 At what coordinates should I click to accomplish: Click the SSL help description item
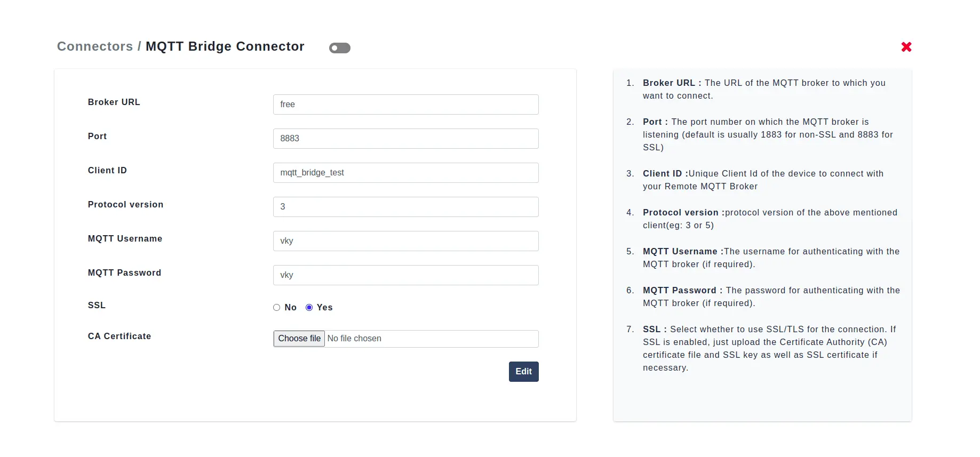[764, 349]
